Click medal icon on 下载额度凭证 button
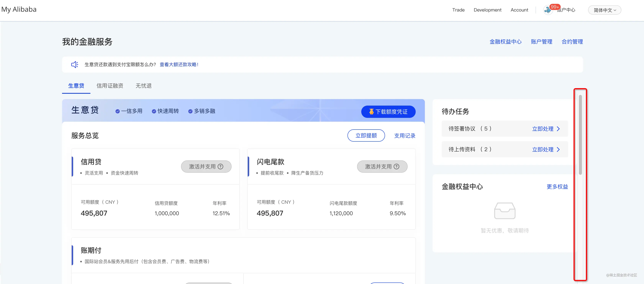This screenshot has width=644, height=284. 371,112
